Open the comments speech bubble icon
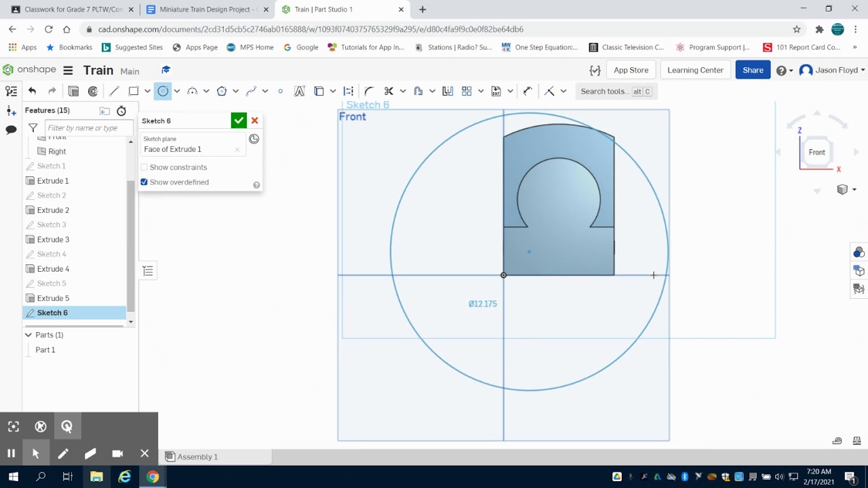The width and height of the screenshot is (868, 488). [x=11, y=129]
